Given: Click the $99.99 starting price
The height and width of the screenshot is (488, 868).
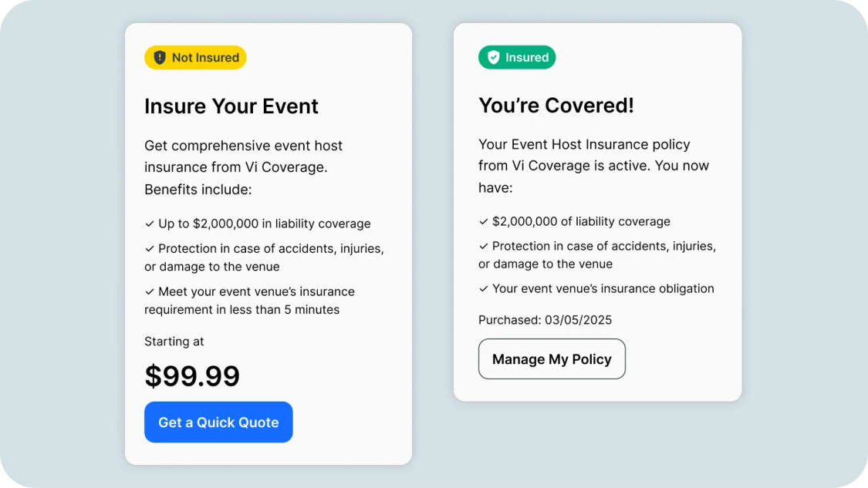Looking at the screenshot, I should (192, 376).
